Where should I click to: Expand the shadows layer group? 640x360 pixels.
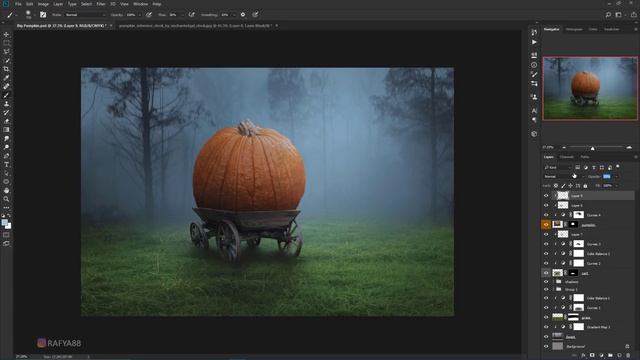(554, 282)
